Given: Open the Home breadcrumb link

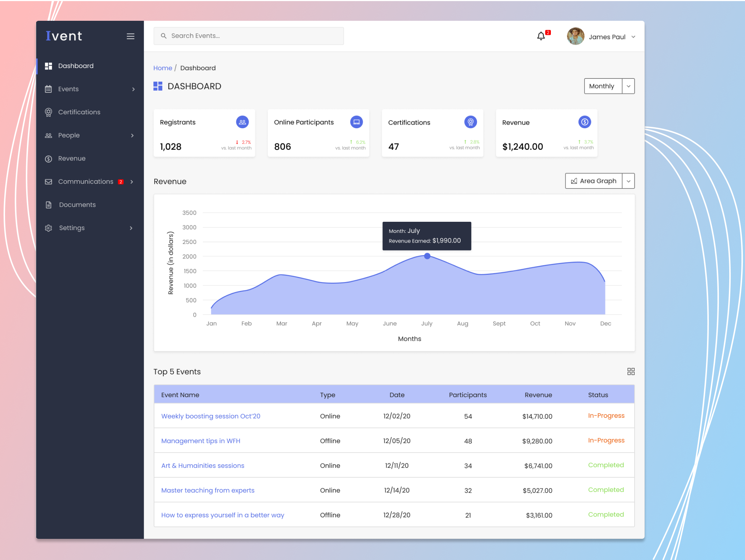Looking at the screenshot, I should coord(163,68).
